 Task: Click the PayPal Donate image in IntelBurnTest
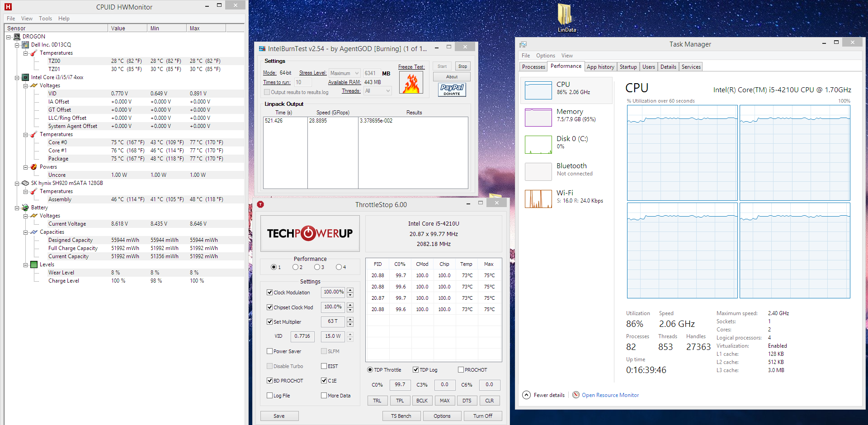452,90
